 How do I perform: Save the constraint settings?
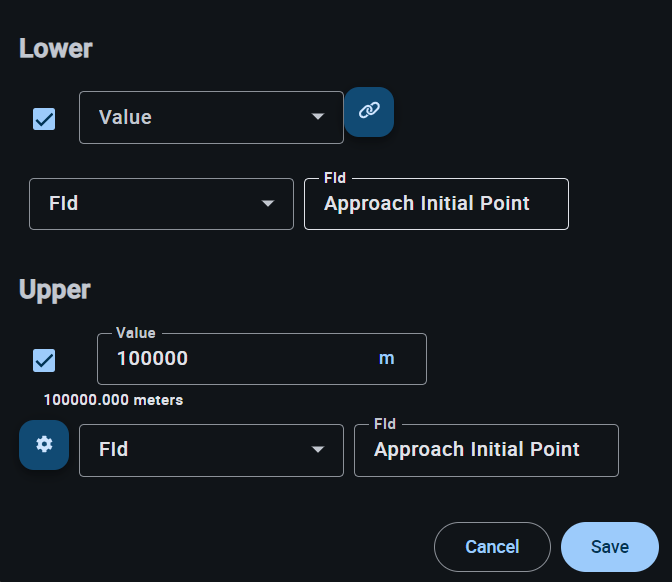click(x=609, y=547)
